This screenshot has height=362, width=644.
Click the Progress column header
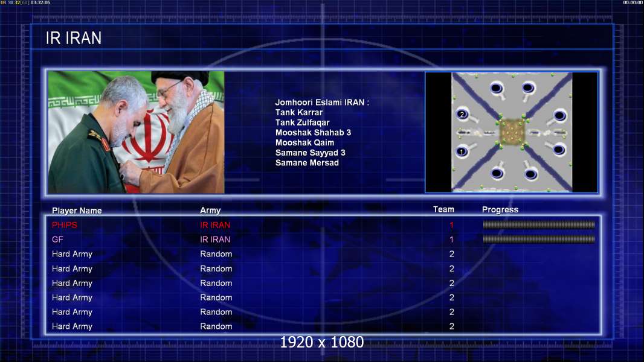[x=500, y=209]
